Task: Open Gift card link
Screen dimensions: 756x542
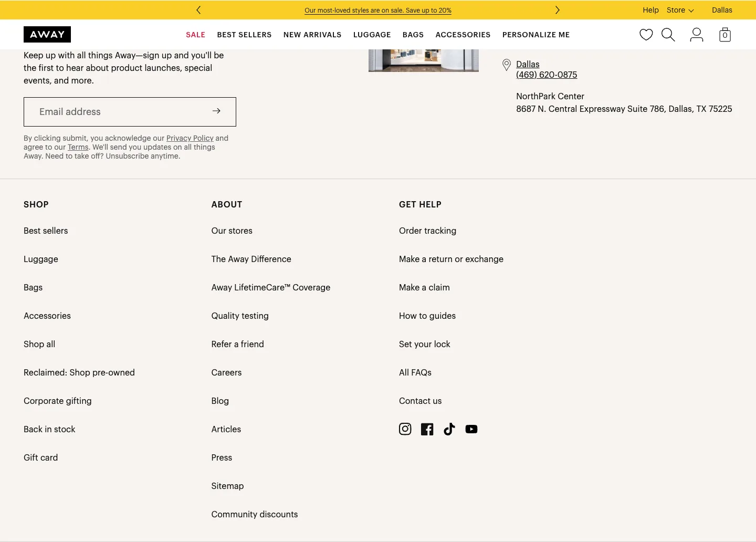Action: point(41,457)
